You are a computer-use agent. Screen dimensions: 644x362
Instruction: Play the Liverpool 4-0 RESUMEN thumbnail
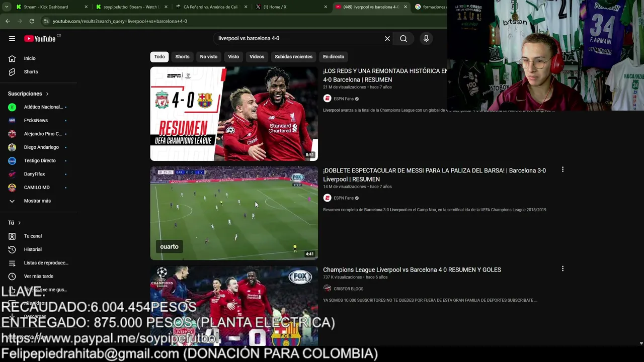234,114
